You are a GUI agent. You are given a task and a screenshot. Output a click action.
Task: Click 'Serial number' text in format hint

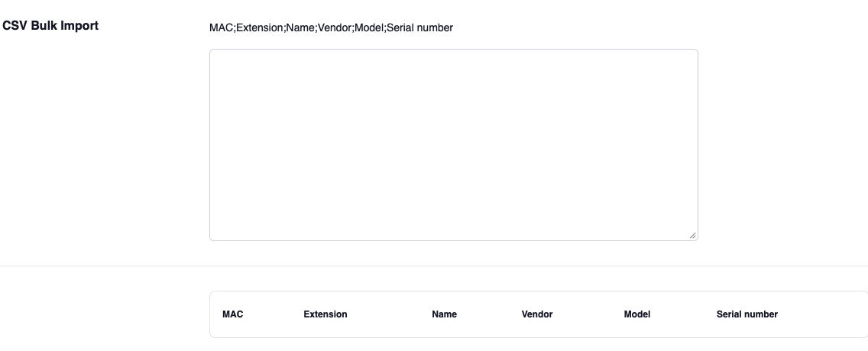(x=419, y=28)
